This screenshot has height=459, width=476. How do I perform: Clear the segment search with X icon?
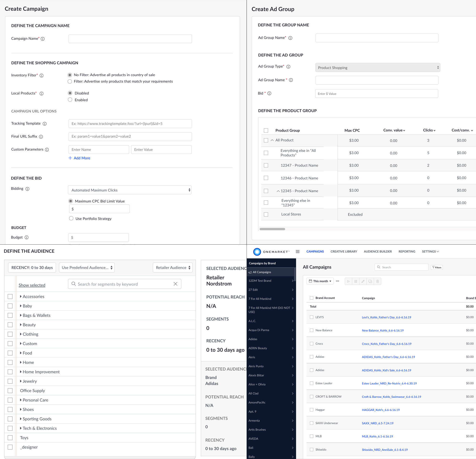[175, 284]
